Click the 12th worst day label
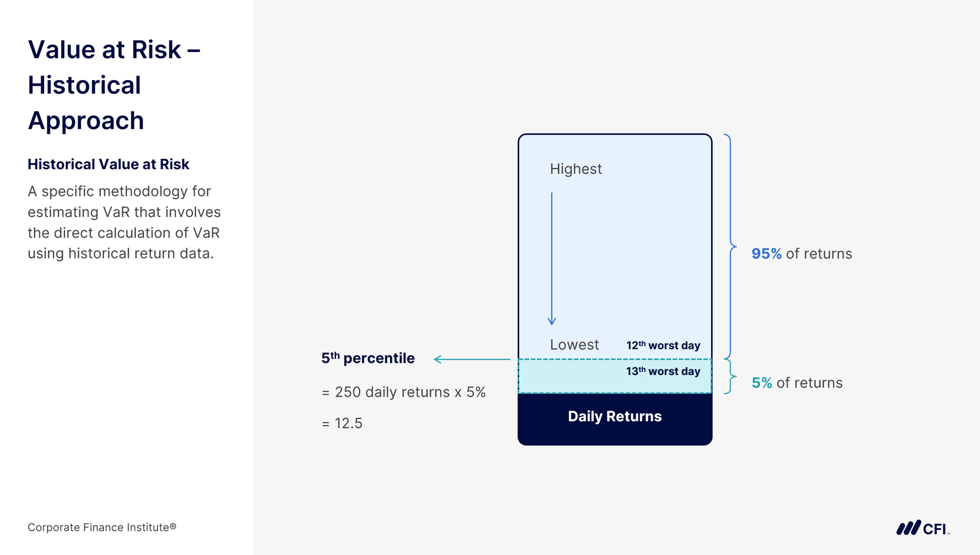 [663, 345]
